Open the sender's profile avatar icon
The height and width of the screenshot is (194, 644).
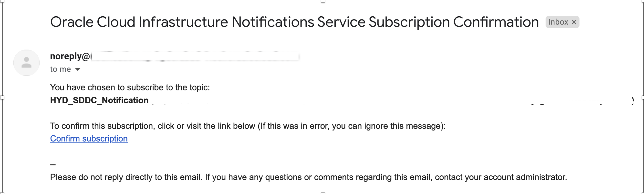point(27,63)
